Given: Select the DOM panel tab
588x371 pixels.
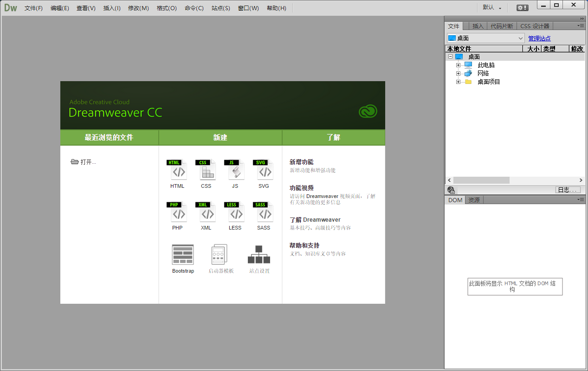Looking at the screenshot, I should point(455,200).
